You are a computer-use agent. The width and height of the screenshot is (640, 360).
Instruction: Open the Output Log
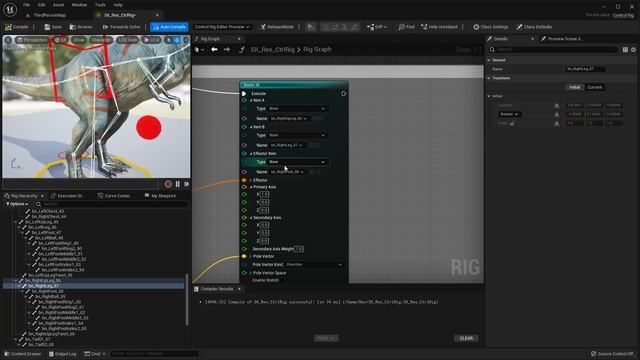coord(62,354)
